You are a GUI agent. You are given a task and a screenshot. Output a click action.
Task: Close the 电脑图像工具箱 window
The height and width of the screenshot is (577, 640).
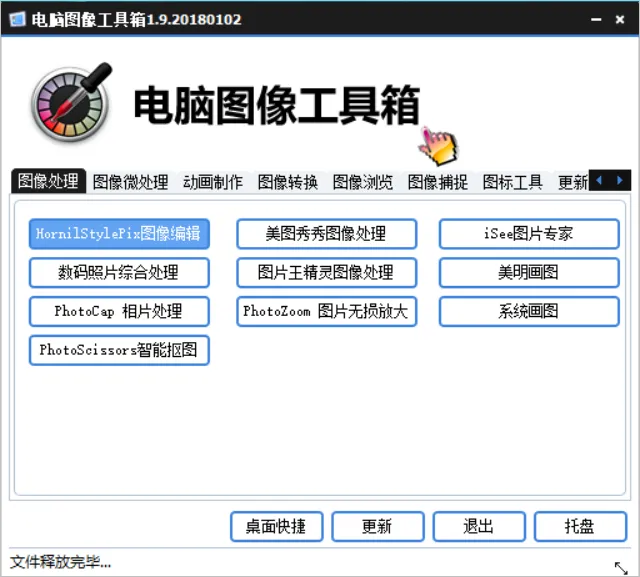[x=620, y=19]
